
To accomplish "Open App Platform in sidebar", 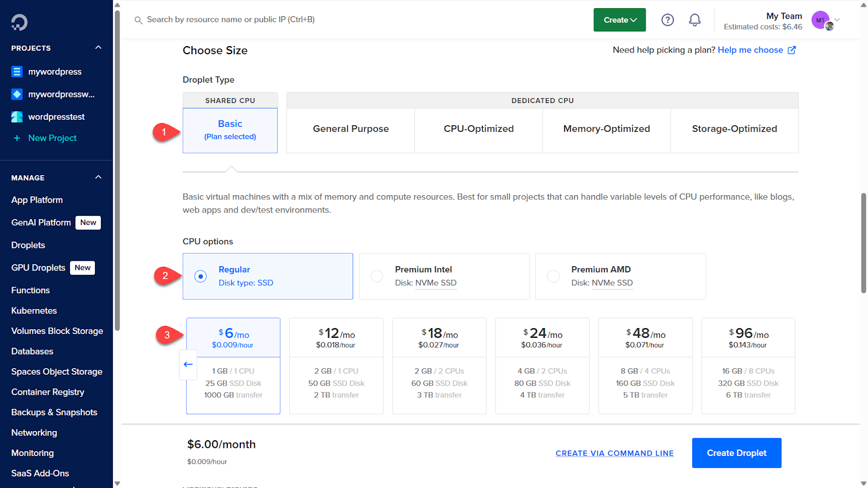I will tap(37, 200).
